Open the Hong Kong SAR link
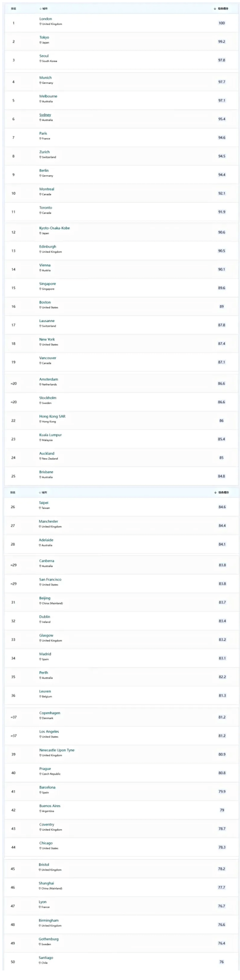The height and width of the screenshot is (980, 240). [52, 417]
